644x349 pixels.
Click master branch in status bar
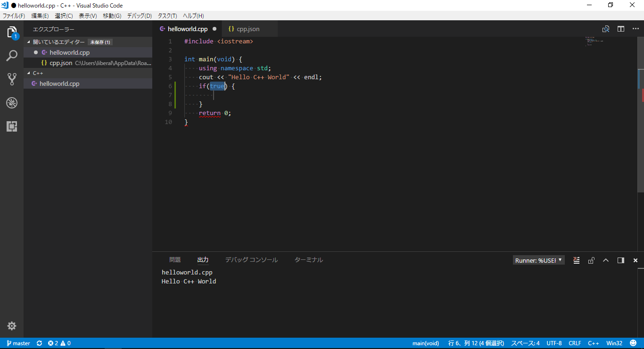18,343
